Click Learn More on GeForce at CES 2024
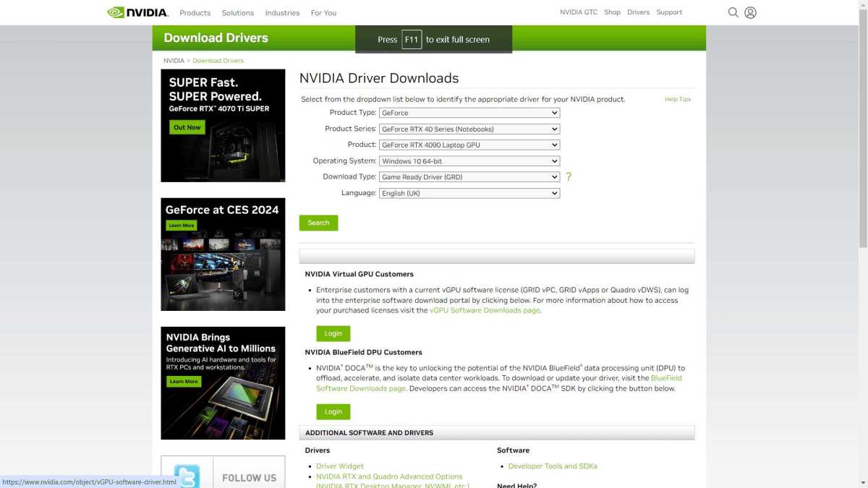The height and width of the screenshot is (488, 868). point(182,226)
